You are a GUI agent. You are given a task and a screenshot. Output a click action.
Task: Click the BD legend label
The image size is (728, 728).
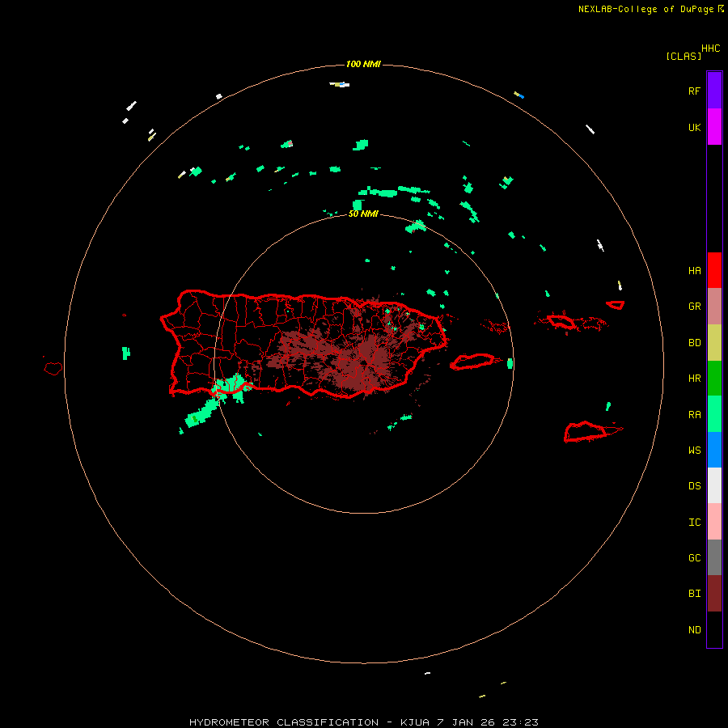[x=694, y=343]
